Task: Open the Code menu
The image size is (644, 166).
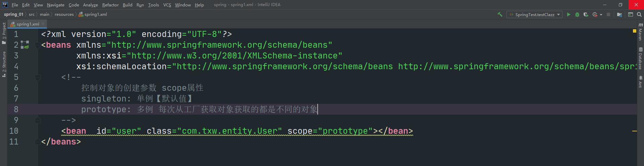Action: (x=74, y=5)
